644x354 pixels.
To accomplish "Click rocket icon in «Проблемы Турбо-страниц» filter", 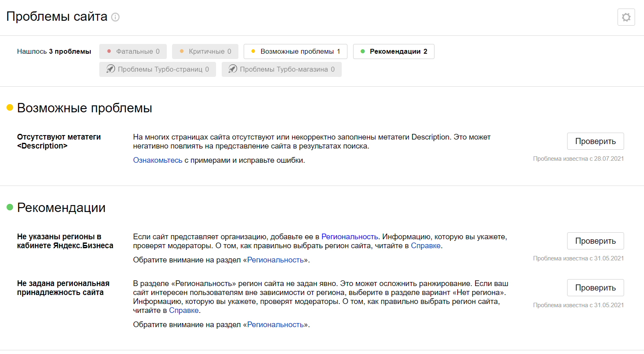I will (111, 69).
